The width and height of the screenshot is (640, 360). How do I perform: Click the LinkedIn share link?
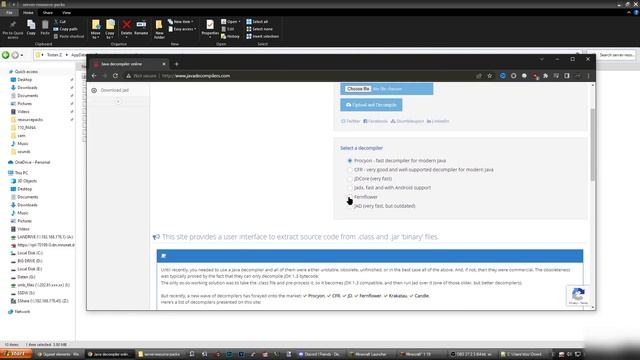pos(438,121)
